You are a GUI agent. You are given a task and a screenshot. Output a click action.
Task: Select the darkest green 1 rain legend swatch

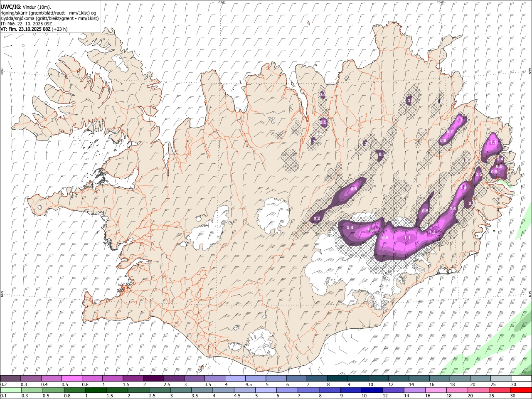pyautogui.click(x=96, y=390)
